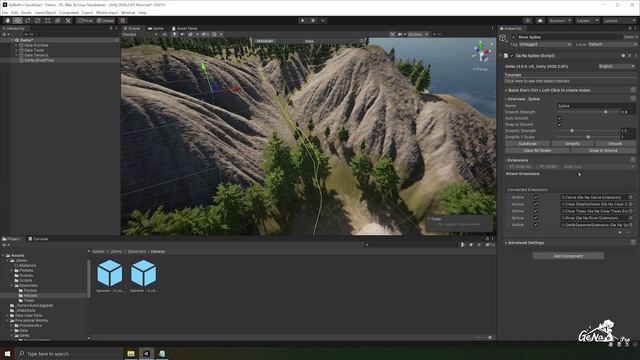Toggle scene audio speaker icon

click(x=182, y=34)
